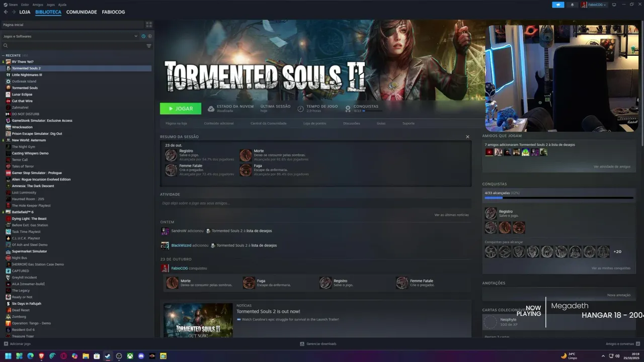The width and height of the screenshot is (644, 362).
Task: Open the Discussões tab
Action: coord(352,123)
